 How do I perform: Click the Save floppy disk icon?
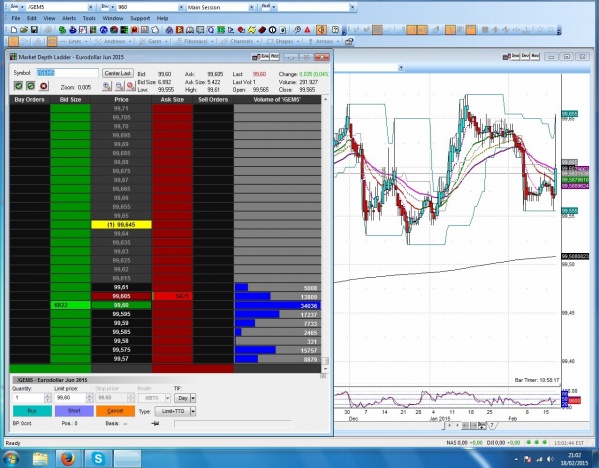click(x=34, y=30)
